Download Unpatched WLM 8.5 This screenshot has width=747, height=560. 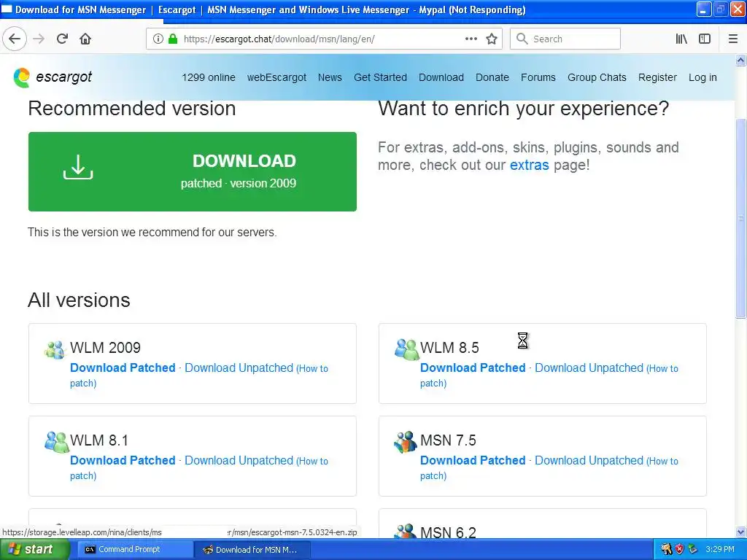click(x=589, y=367)
